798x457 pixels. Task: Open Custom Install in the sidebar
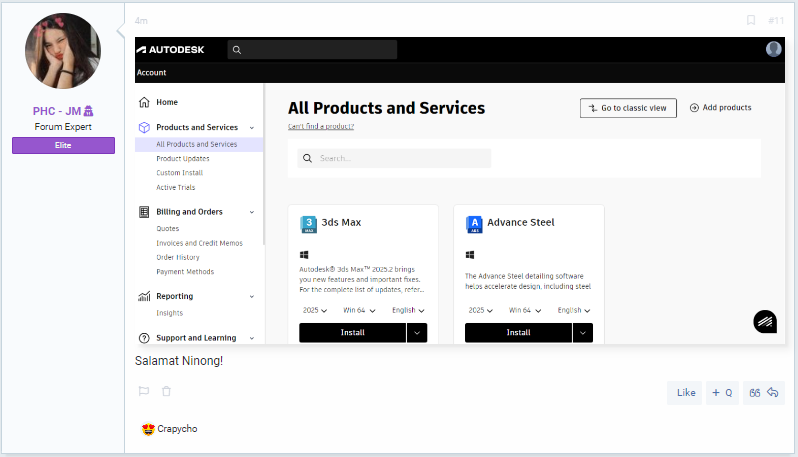(179, 173)
